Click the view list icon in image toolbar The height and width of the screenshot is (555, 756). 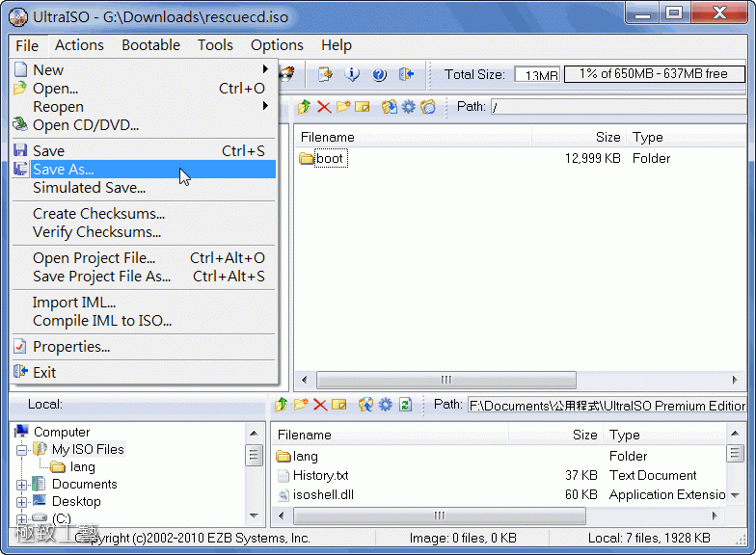click(428, 106)
